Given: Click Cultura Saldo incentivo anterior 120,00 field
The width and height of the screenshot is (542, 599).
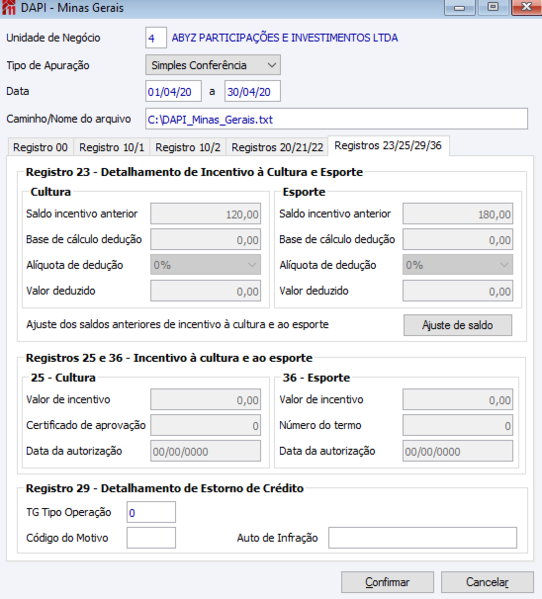Looking at the screenshot, I should click(x=205, y=214).
